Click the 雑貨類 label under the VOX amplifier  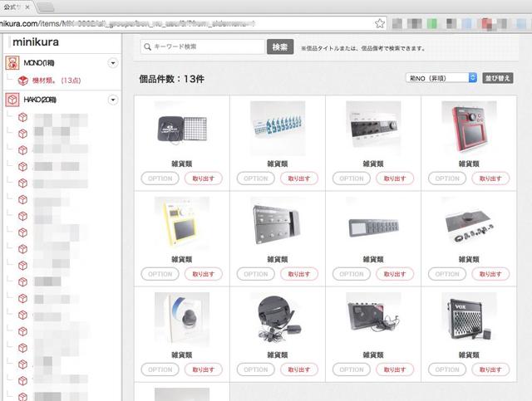pos(469,355)
